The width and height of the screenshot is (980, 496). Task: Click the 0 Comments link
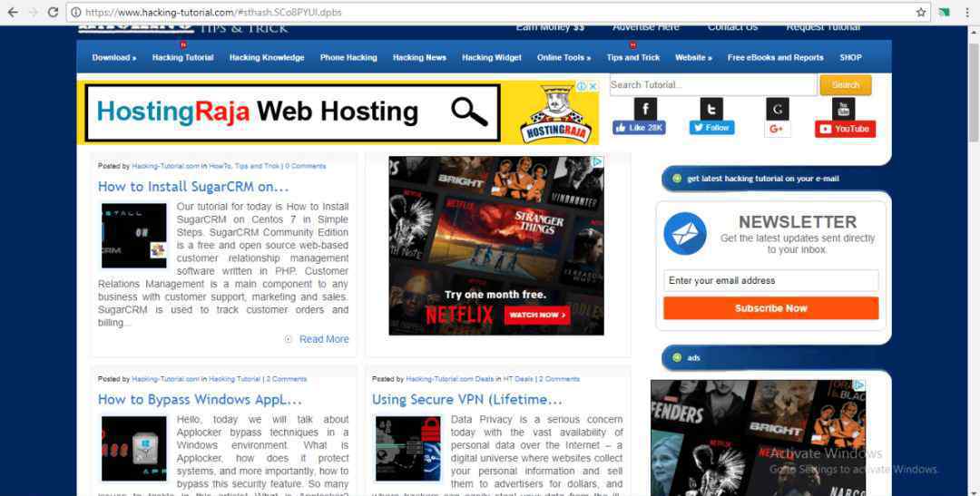[306, 166]
